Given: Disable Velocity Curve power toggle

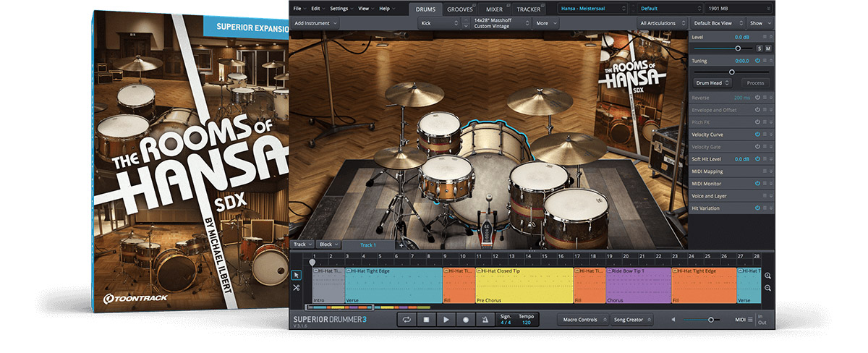Looking at the screenshot, I should click(757, 135).
